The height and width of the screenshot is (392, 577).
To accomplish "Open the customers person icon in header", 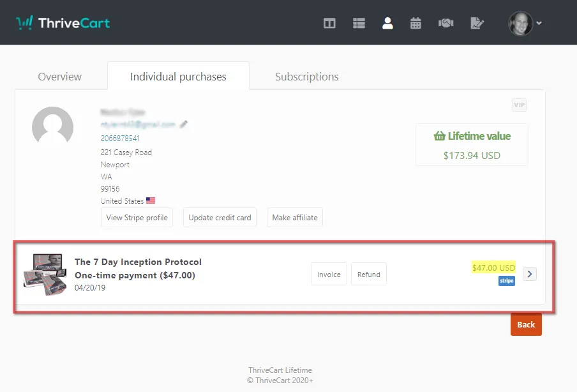I will (x=387, y=23).
